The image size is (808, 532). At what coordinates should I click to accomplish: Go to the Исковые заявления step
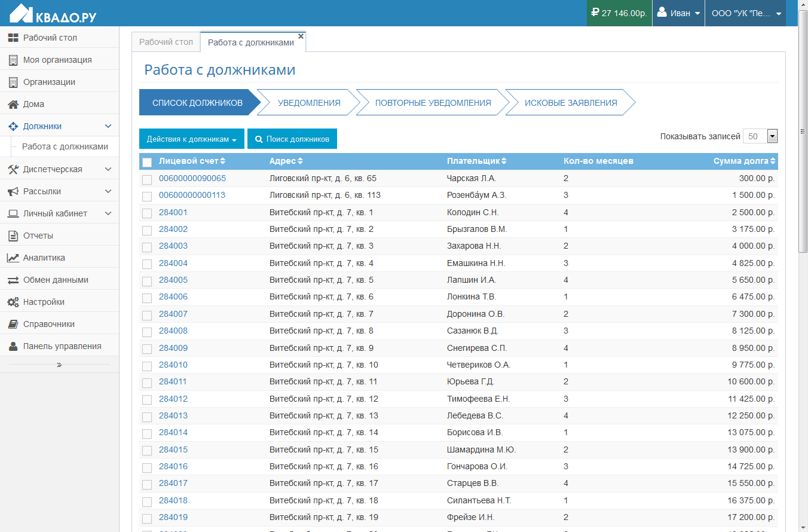click(x=571, y=103)
